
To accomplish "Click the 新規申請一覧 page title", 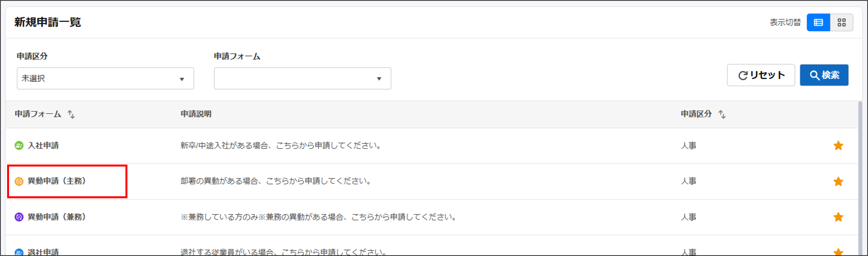I will [x=47, y=22].
